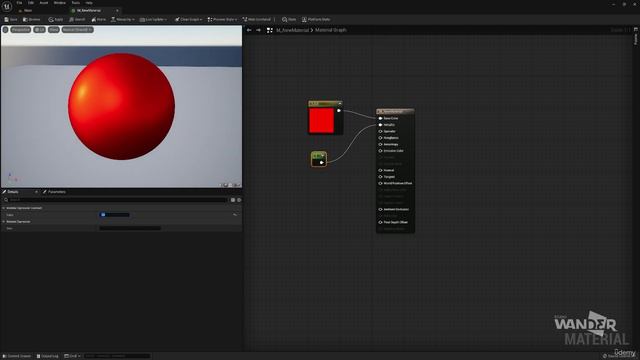
Task: Open the Help menu
Action: tap(89, 3)
